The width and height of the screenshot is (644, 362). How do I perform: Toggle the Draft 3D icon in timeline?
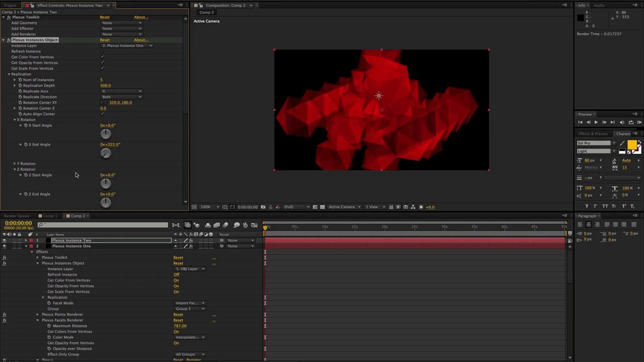tap(197, 225)
